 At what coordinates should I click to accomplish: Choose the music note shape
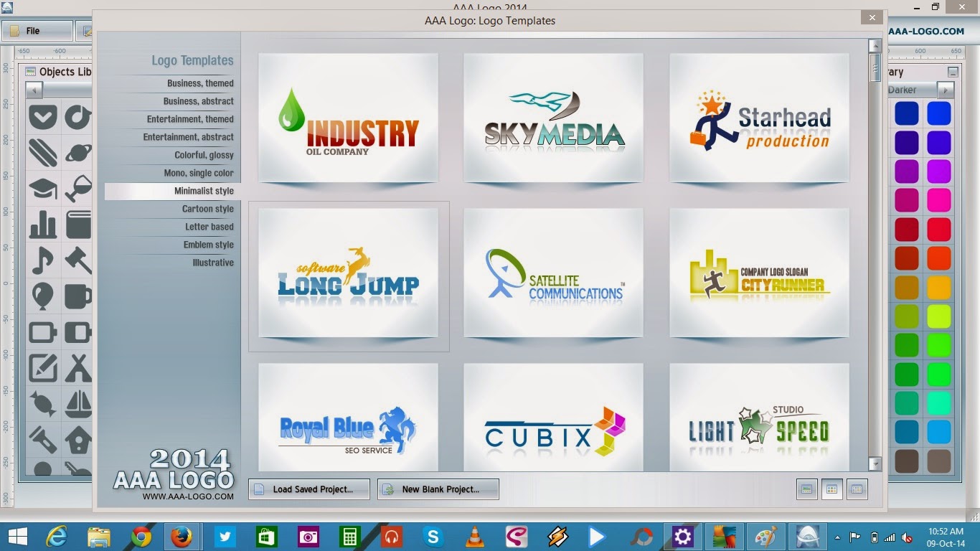tap(43, 260)
